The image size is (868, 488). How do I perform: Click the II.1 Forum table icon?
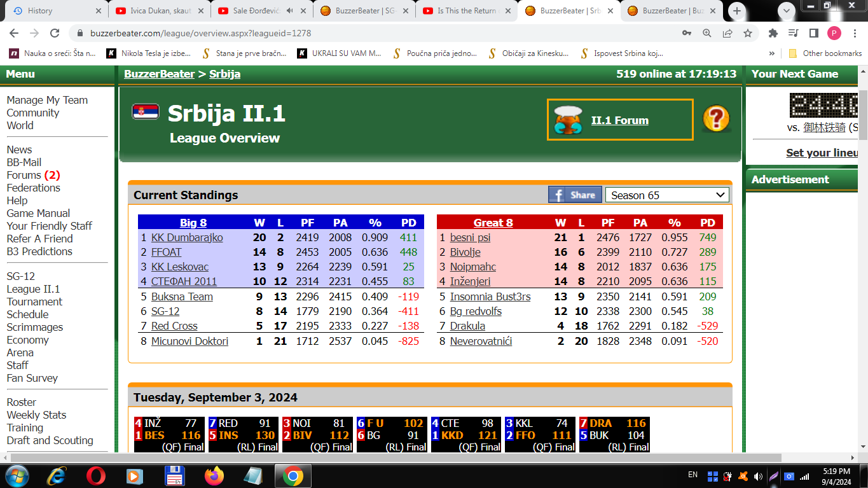coord(568,120)
